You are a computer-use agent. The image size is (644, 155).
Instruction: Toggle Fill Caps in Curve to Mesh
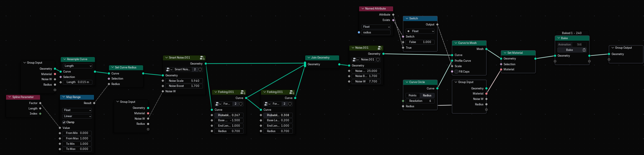click(x=456, y=72)
